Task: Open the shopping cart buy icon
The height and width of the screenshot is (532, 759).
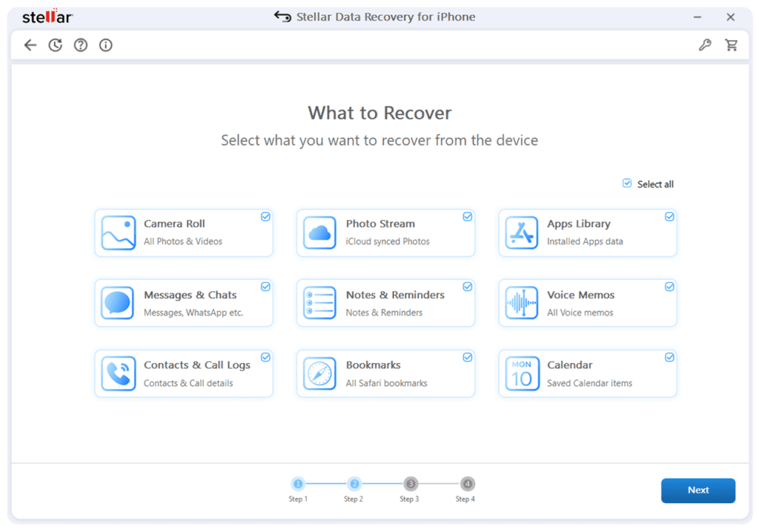Action: coord(731,45)
